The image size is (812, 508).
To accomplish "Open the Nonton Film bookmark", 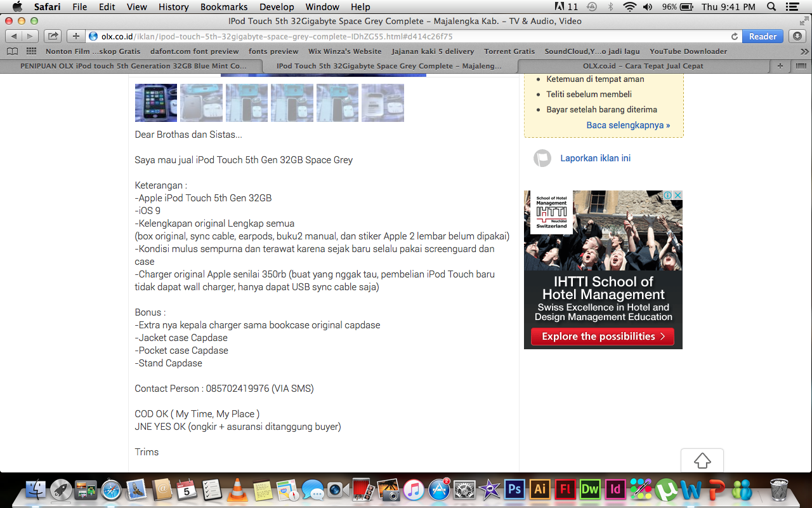I will (x=93, y=51).
